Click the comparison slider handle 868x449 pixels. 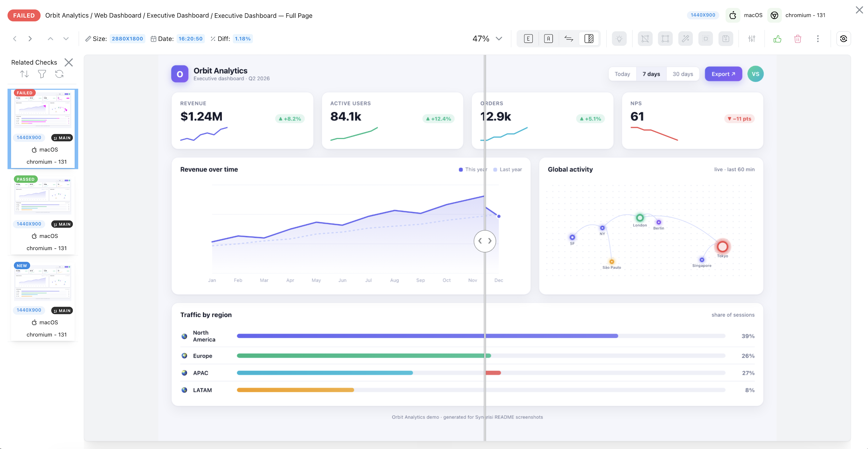(485, 241)
